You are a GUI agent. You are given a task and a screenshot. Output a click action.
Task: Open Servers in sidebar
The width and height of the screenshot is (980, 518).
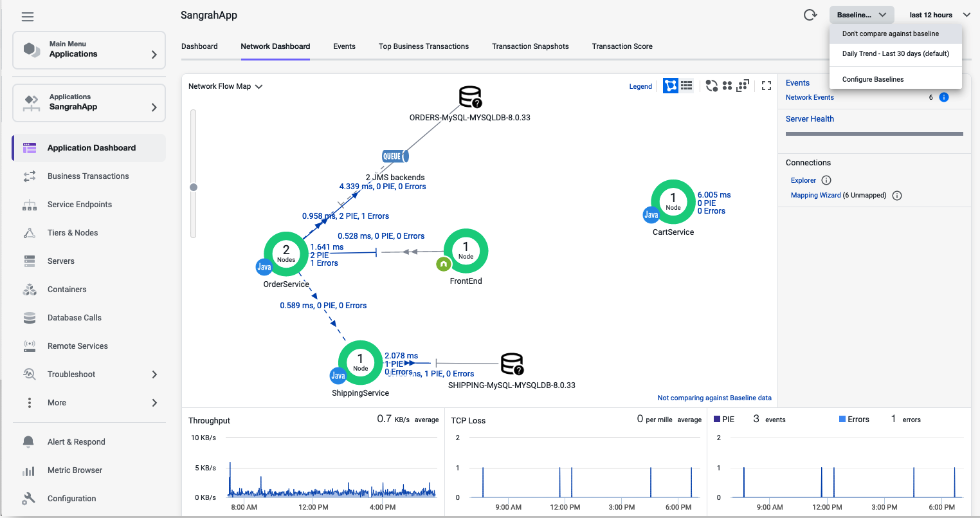tap(89, 261)
